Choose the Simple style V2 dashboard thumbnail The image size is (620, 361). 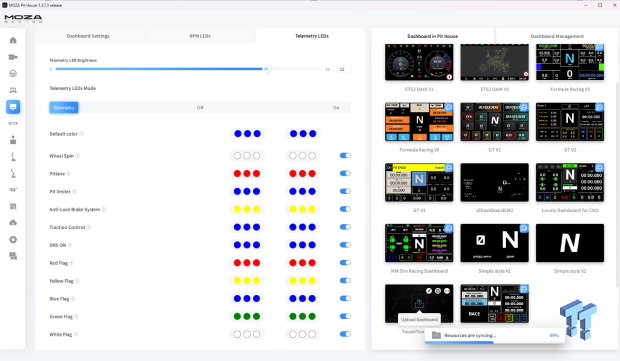pos(570,243)
